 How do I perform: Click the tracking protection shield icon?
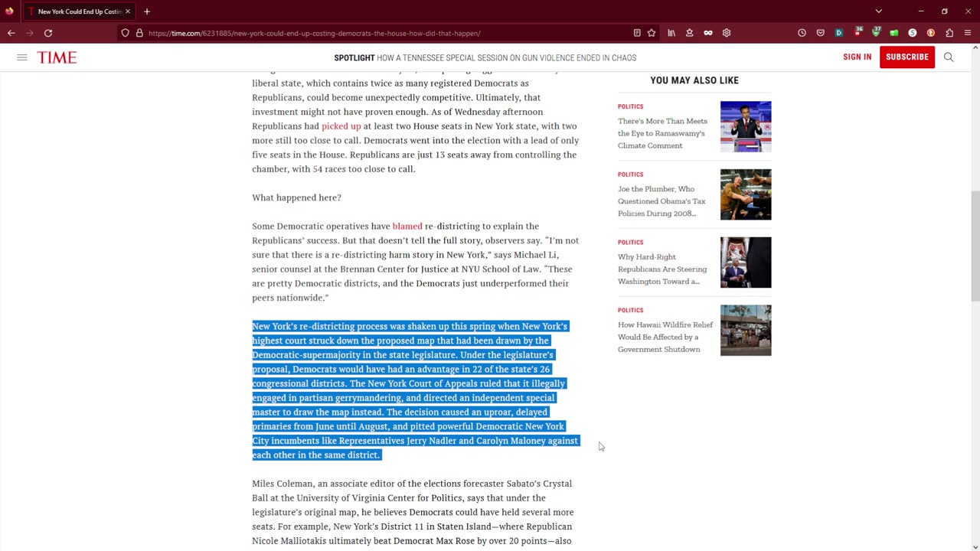[125, 33]
